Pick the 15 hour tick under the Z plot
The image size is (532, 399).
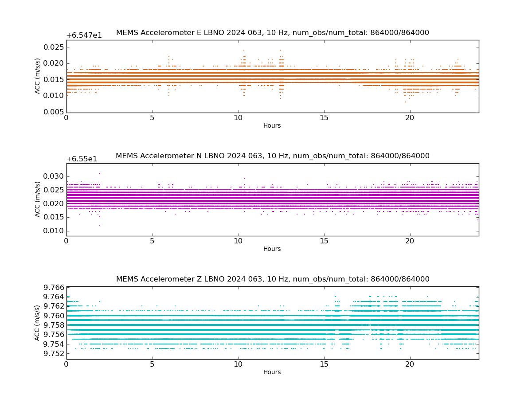coord(324,365)
